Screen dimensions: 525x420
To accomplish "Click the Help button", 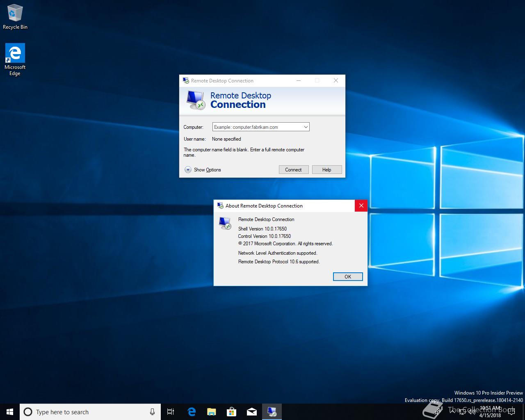I will click(327, 170).
